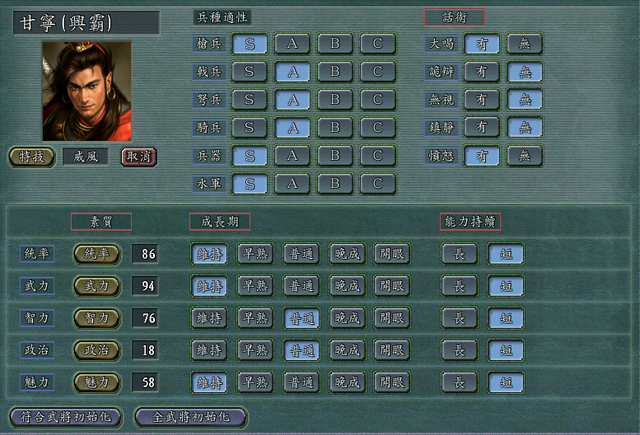Image resolution: width=640 pixels, height=435 pixels.
Task: Click the 取消 cancel button
Action: coord(139,157)
